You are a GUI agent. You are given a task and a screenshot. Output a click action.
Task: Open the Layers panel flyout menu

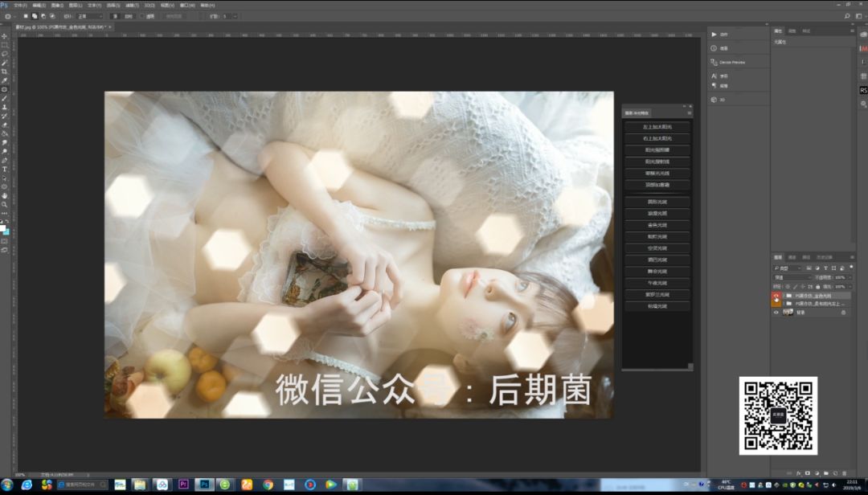click(x=851, y=257)
